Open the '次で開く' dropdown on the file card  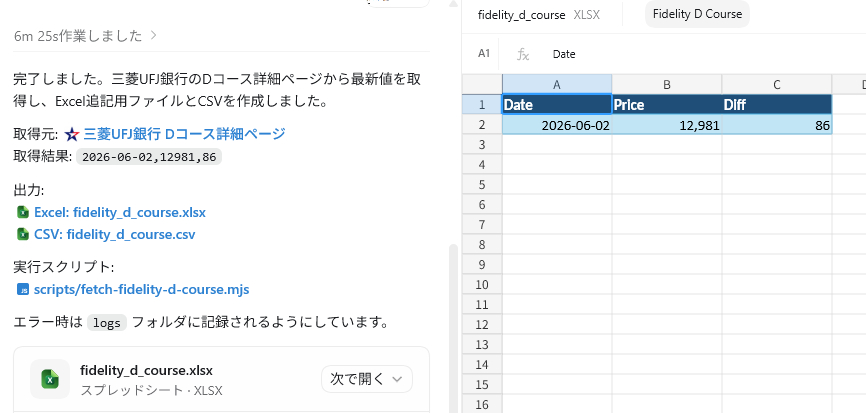click(367, 379)
